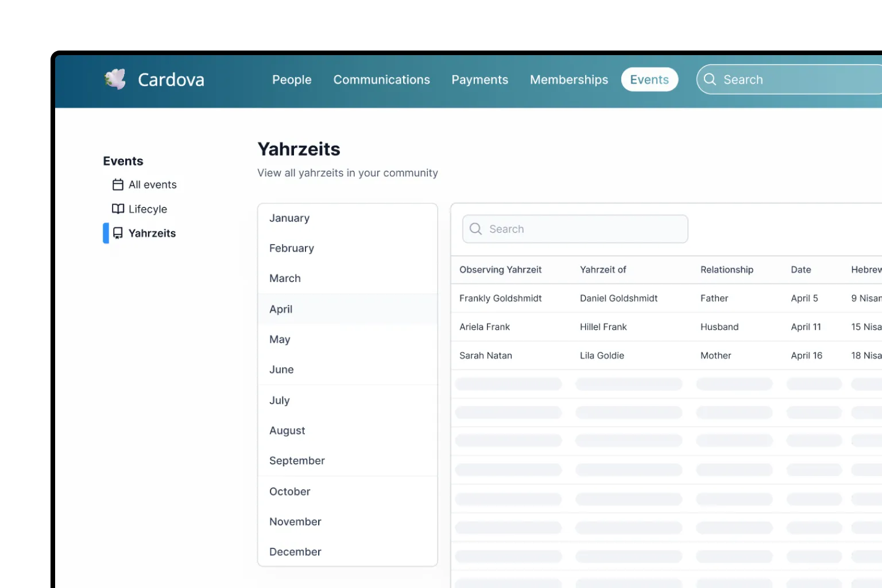882x588 pixels.
Task: Choose May in the month list
Action: 348,339
